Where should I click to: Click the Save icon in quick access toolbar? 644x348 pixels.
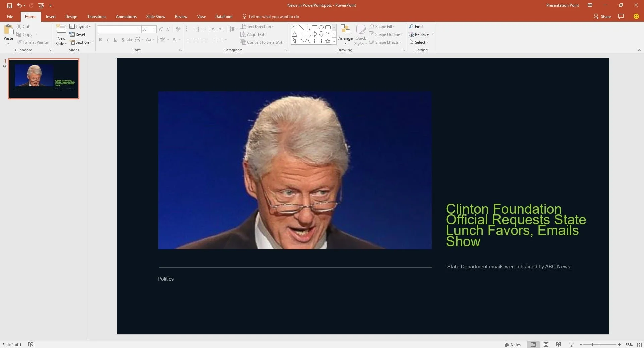pyautogui.click(x=9, y=5)
